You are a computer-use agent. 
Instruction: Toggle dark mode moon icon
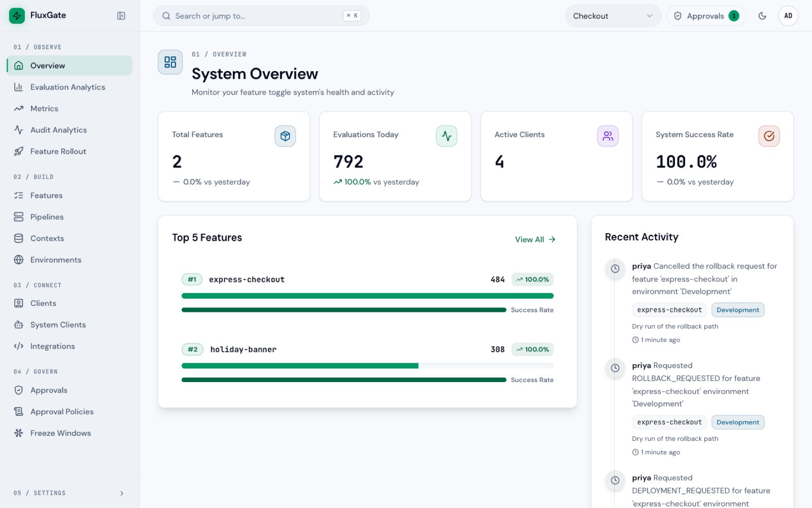click(762, 16)
